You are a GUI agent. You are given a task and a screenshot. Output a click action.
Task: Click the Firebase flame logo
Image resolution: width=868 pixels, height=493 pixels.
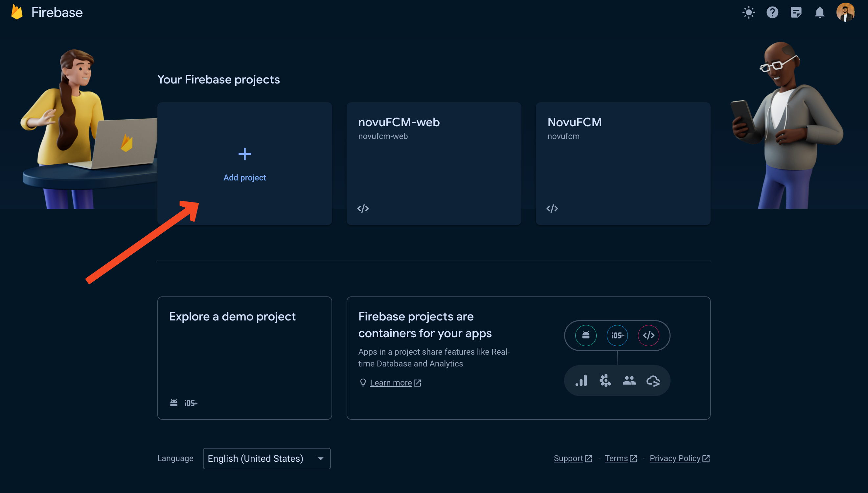coord(17,12)
